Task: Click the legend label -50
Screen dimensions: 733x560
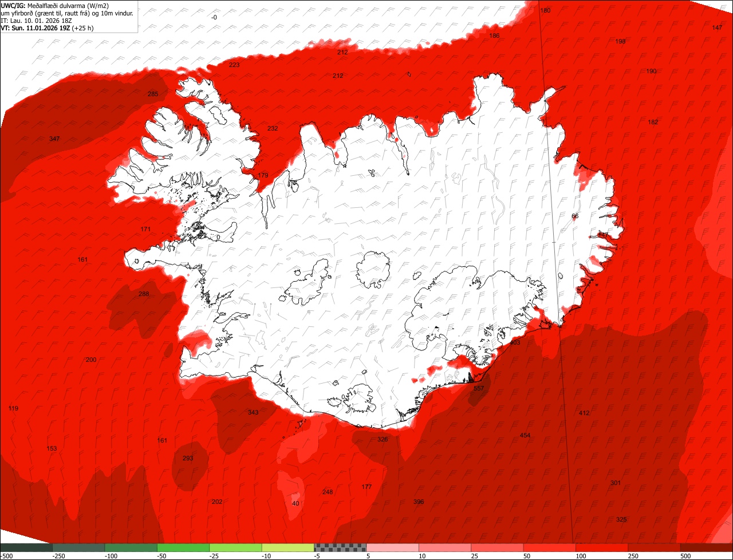Action: [162, 556]
